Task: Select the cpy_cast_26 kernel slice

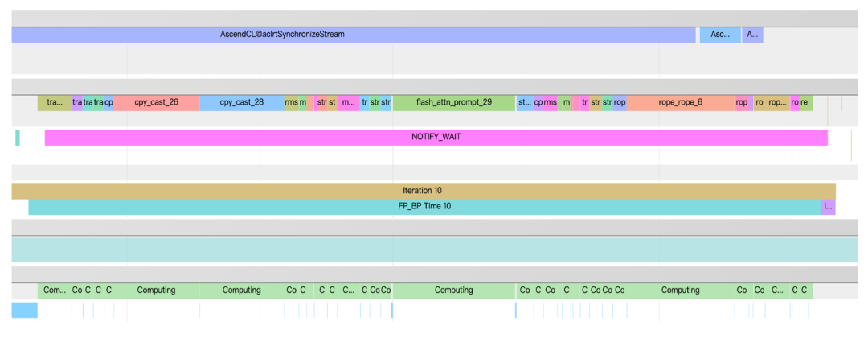Action: [x=156, y=103]
